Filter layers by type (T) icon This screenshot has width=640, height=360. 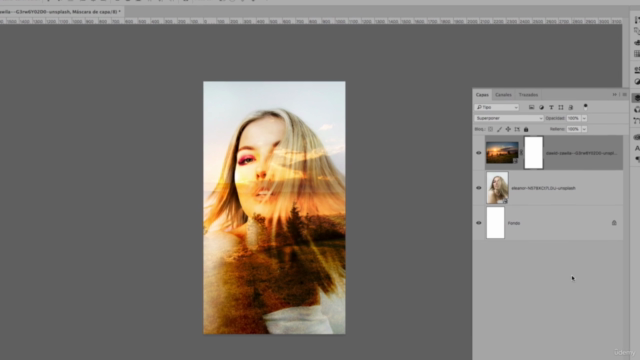551,107
